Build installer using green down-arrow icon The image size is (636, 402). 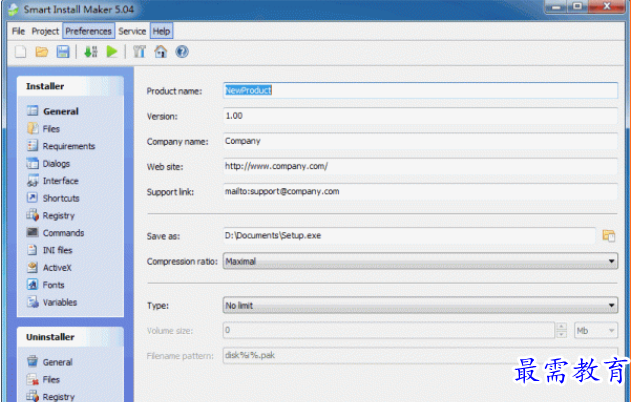[x=91, y=52]
